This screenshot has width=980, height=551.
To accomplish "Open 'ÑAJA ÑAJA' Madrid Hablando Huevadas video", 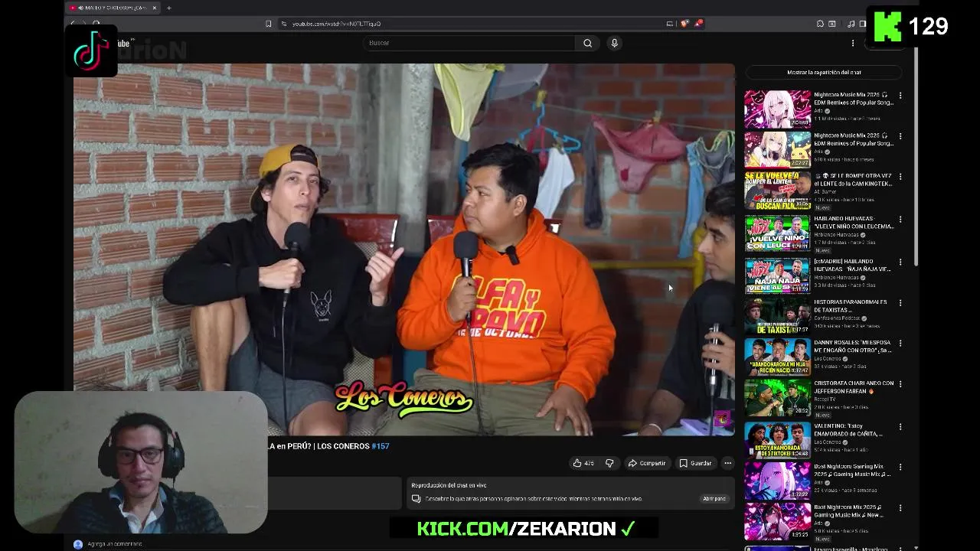I will [777, 275].
